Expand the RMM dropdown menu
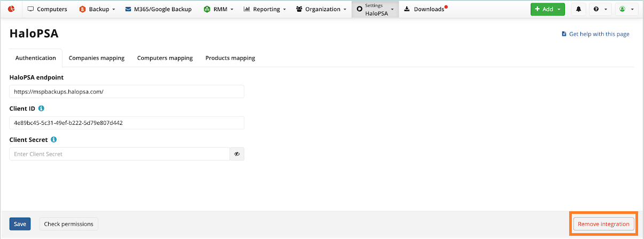The width and height of the screenshot is (644, 239). 219,9
